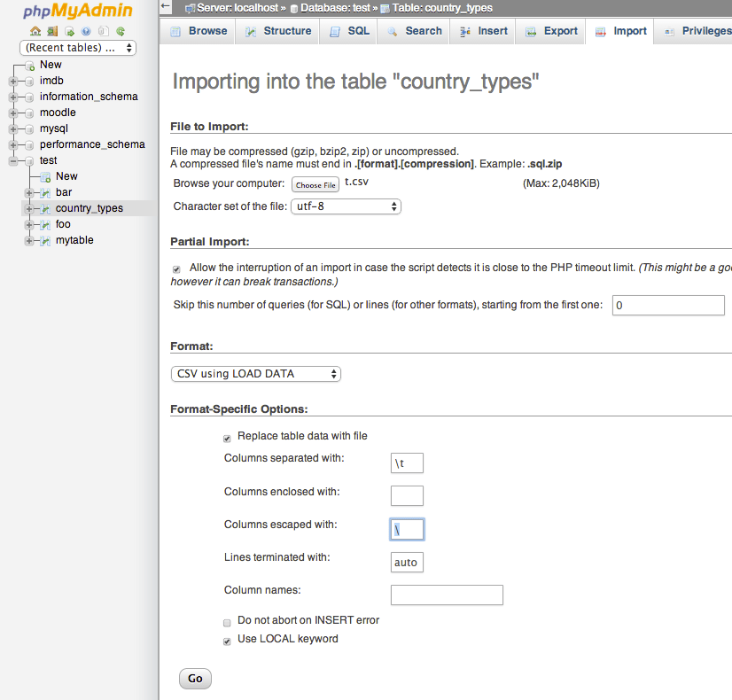Open the CSV using LOAD DATA format dropdown
The image size is (732, 700).
pyautogui.click(x=255, y=373)
